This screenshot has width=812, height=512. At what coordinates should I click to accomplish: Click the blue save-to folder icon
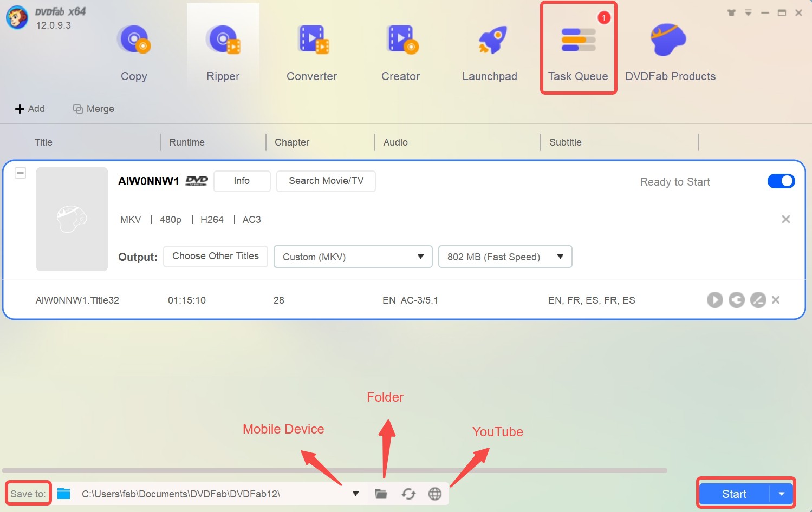(64, 494)
